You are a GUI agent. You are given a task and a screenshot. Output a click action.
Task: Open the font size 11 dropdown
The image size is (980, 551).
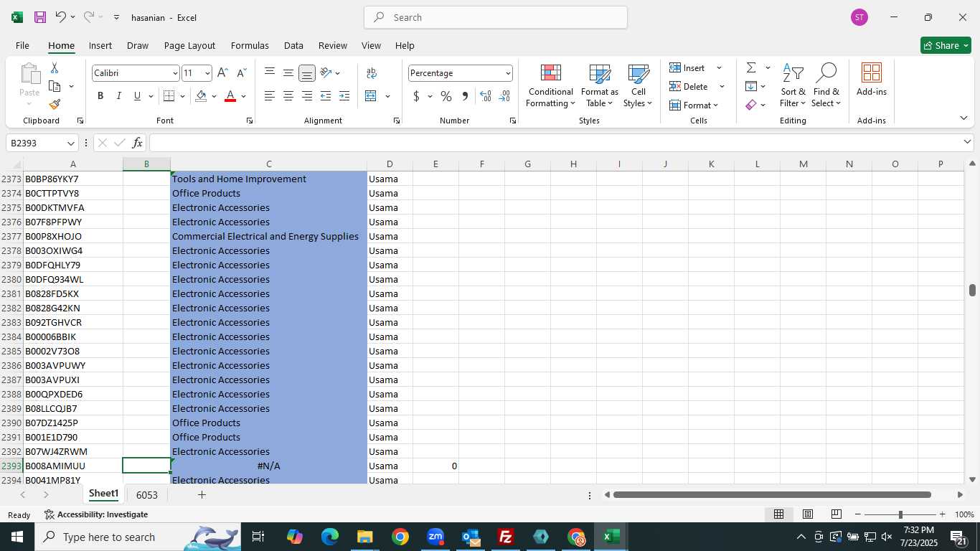coord(207,73)
